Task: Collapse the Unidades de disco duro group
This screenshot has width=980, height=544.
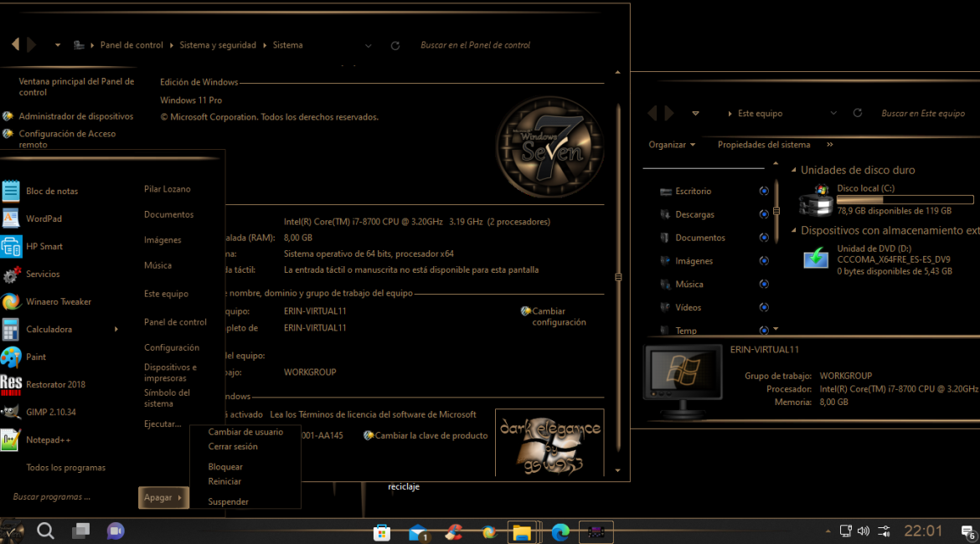Action: click(793, 170)
